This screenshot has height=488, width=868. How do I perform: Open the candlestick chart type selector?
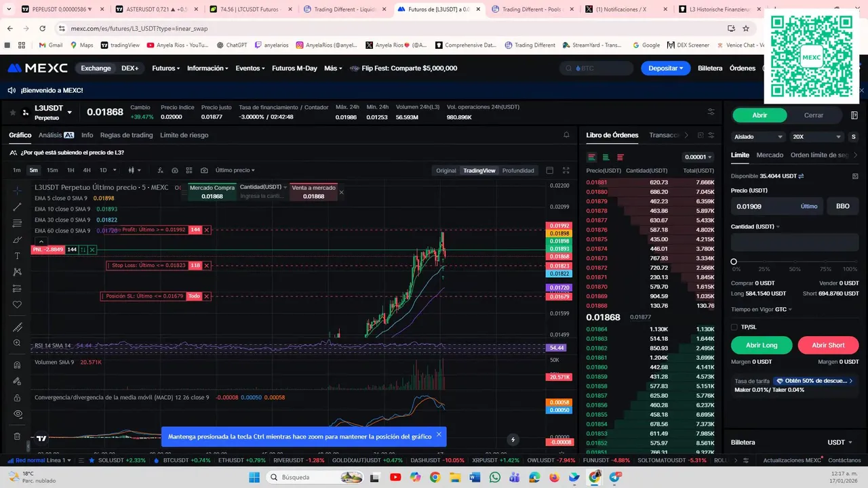tap(134, 170)
